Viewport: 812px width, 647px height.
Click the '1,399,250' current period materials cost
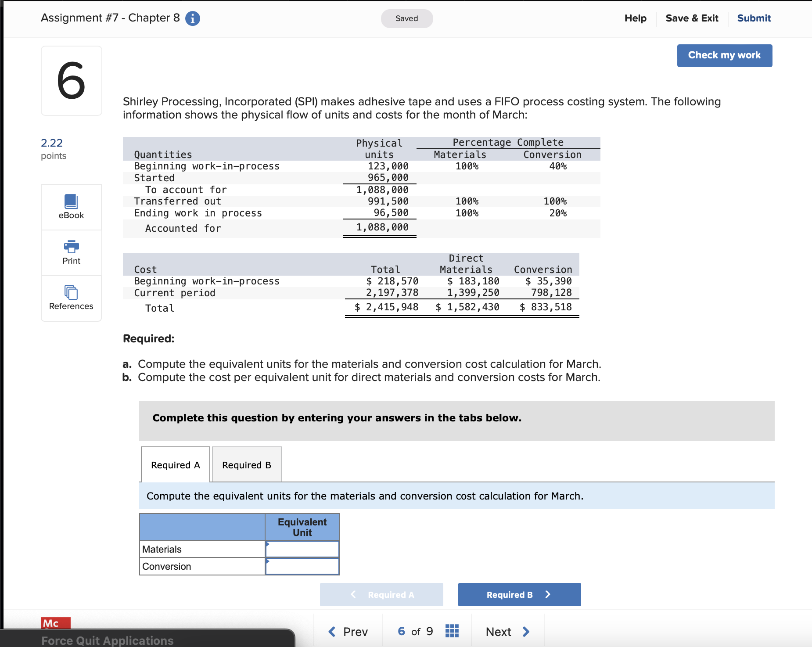point(473,293)
